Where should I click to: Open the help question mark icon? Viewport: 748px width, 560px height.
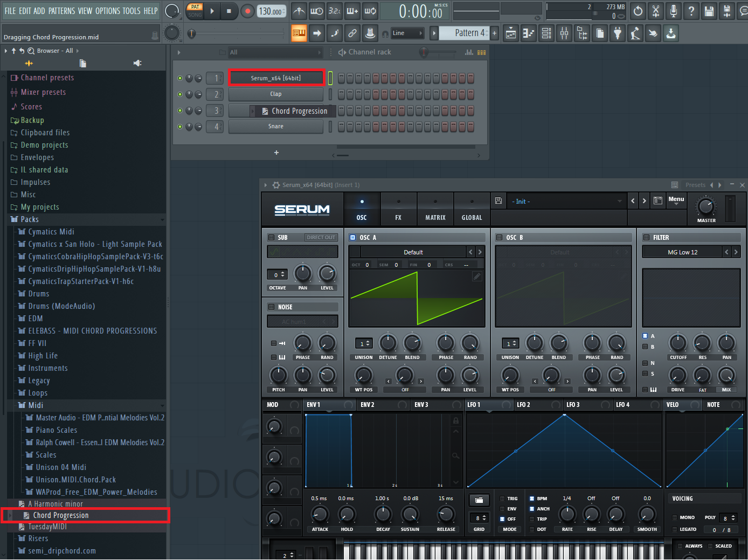[691, 11]
